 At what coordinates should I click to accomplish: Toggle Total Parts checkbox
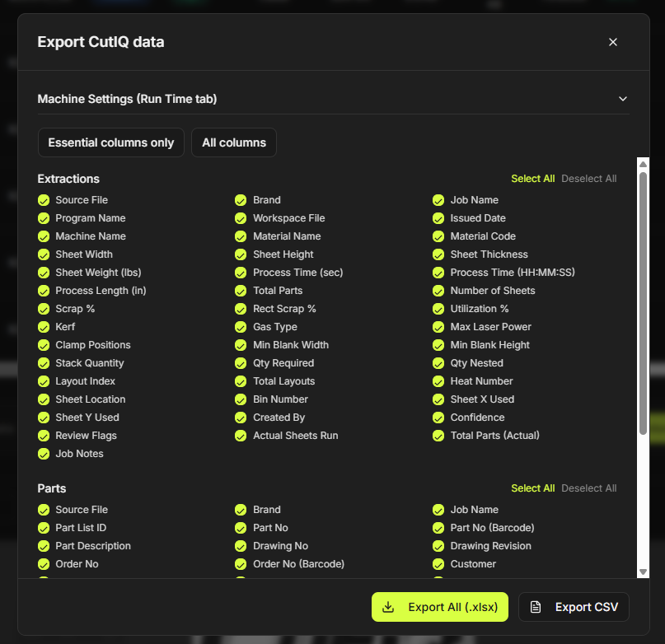click(241, 291)
